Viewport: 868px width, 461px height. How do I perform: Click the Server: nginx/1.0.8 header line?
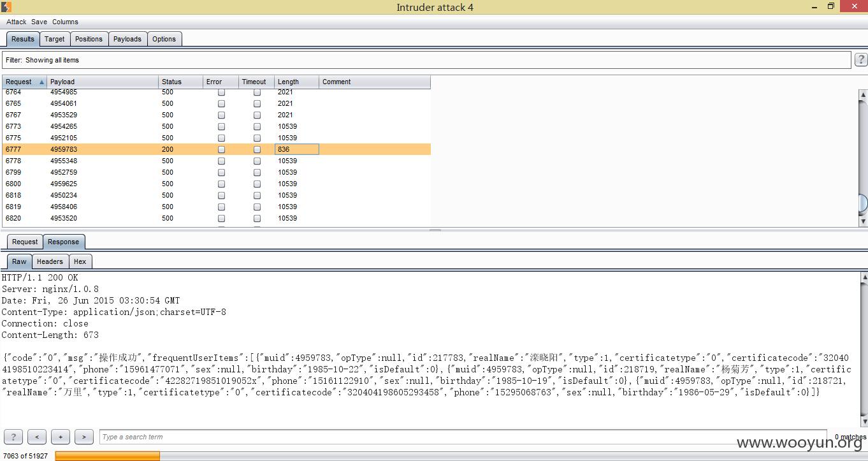pyautogui.click(x=50, y=289)
